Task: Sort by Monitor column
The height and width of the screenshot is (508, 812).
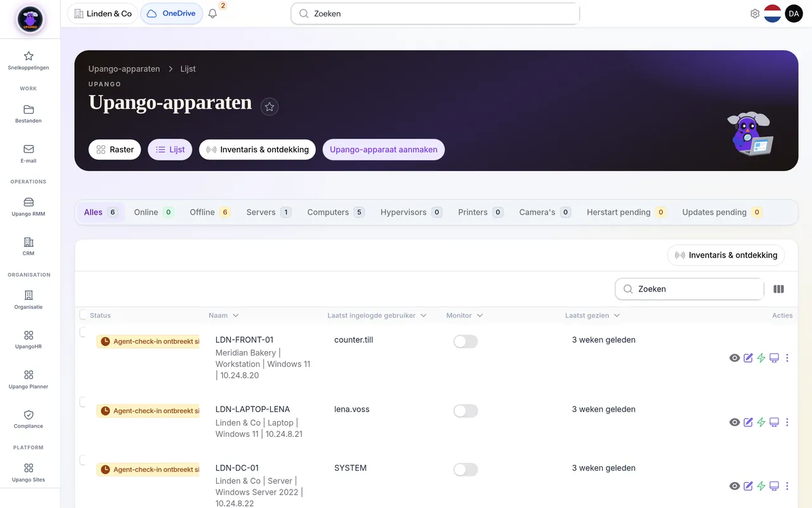Action: tap(464, 316)
